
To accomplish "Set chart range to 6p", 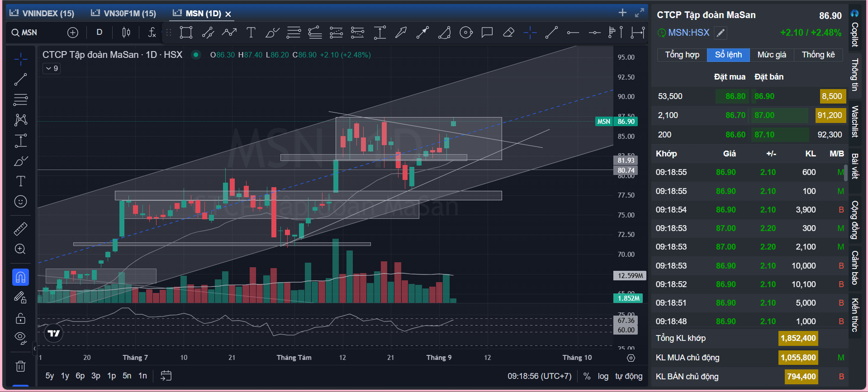I will point(80,376).
